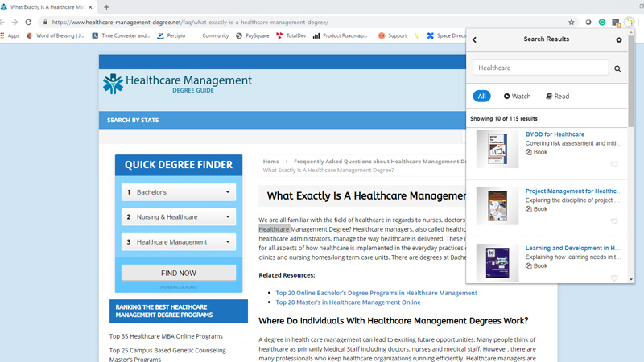Click the highlighted Healthcare word in article
This screenshot has width=644, height=362.
point(274,229)
